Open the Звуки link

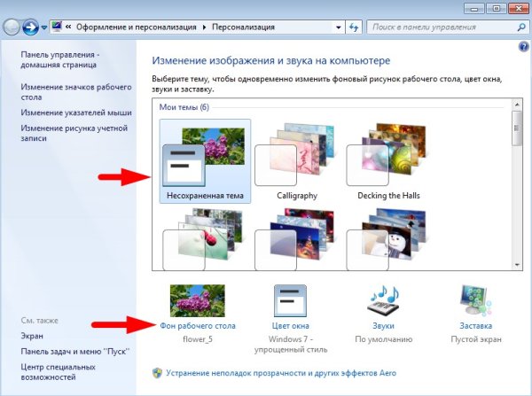(x=383, y=326)
